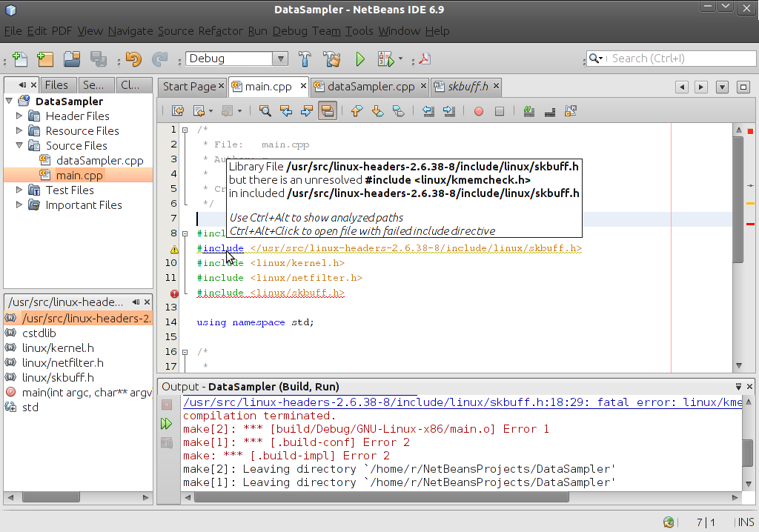
Task: Click Clean and Build Project icon
Action: pyautogui.click(x=331, y=59)
